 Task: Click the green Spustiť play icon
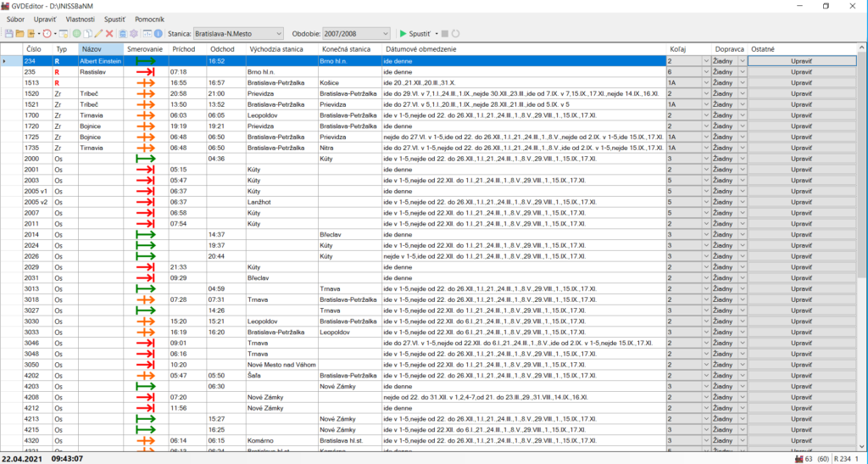coord(403,34)
